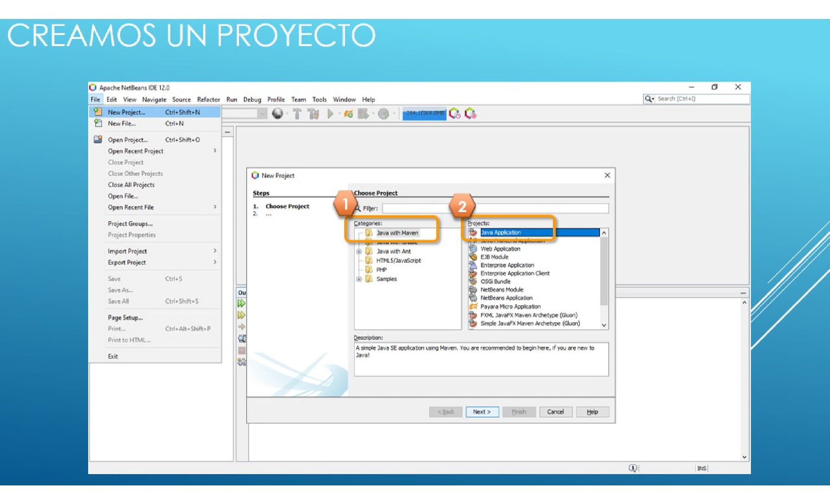Click the Finish button
This screenshot has width=830, height=504.
pyautogui.click(x=519, y=412)
